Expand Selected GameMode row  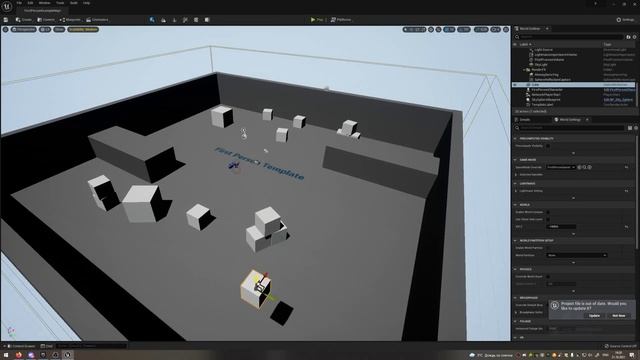coord(516,174)
